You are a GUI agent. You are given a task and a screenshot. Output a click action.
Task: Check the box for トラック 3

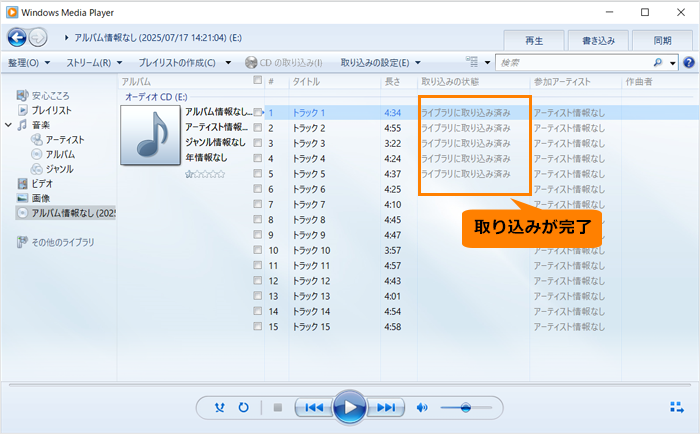click(x=258, y=143)
